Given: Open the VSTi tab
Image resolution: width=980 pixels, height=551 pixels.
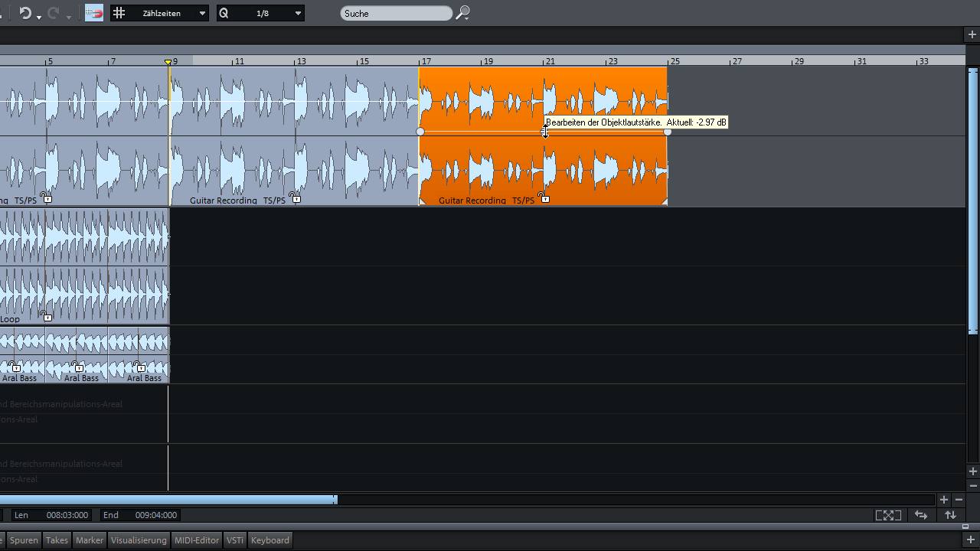Looking at the screenshot, I should point(235,540).
